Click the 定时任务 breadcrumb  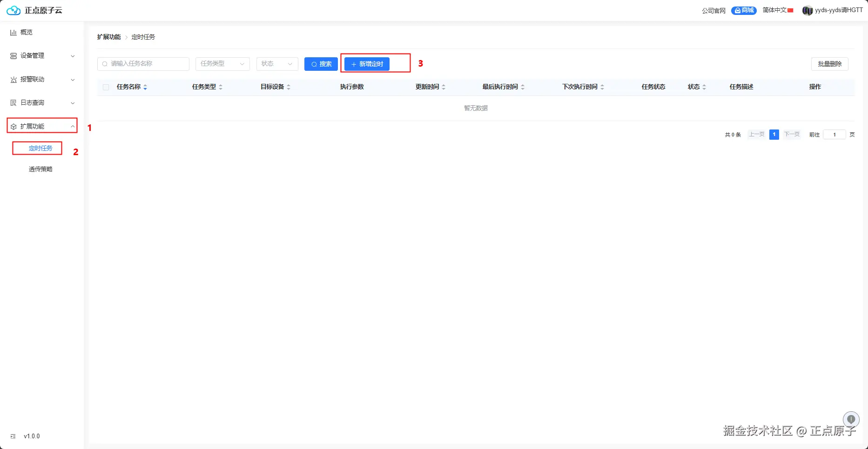click(143, 37)
